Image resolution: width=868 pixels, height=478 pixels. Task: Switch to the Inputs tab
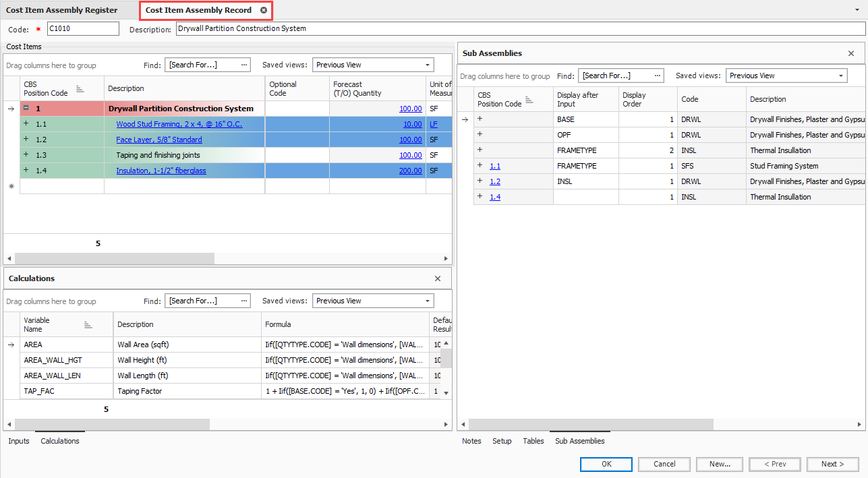click(19, 441)
